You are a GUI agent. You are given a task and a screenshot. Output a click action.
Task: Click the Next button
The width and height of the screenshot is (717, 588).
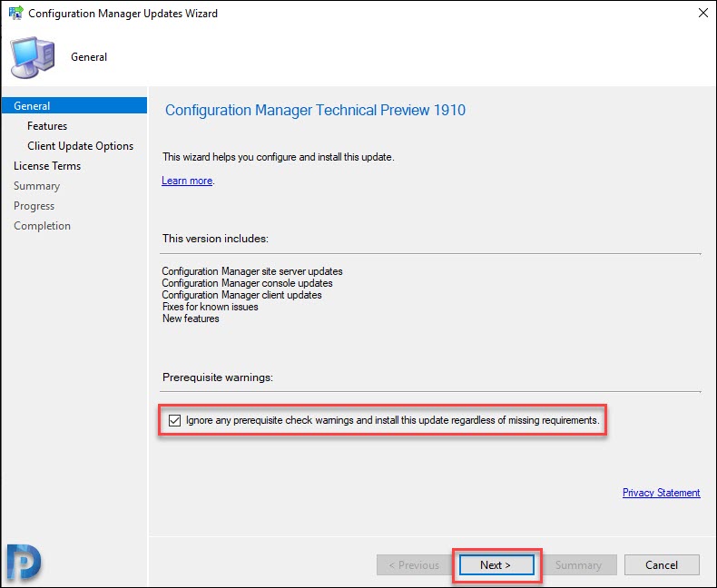pyautogui.click(x=496, y=565)
